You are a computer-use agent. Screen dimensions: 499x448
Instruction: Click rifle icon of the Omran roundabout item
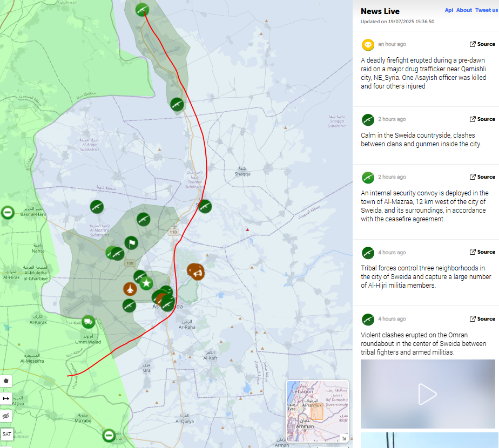pyautogui.click(x=368, y=320)
